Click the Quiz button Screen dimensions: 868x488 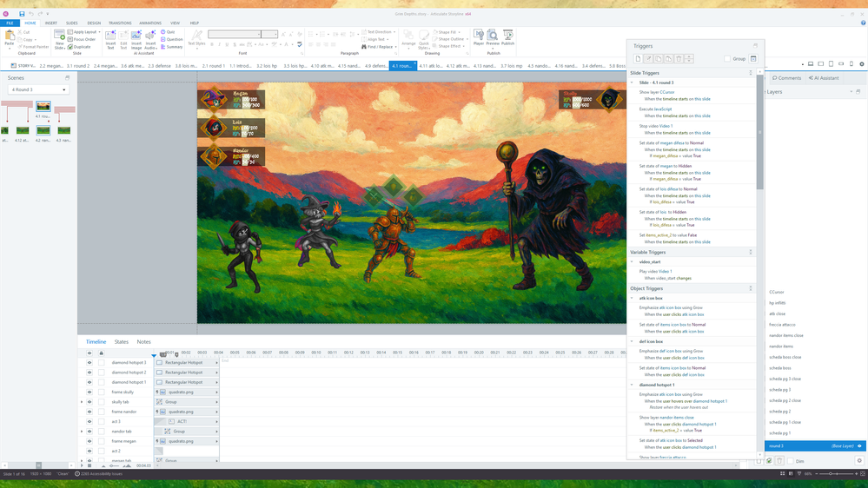(168, 32)
